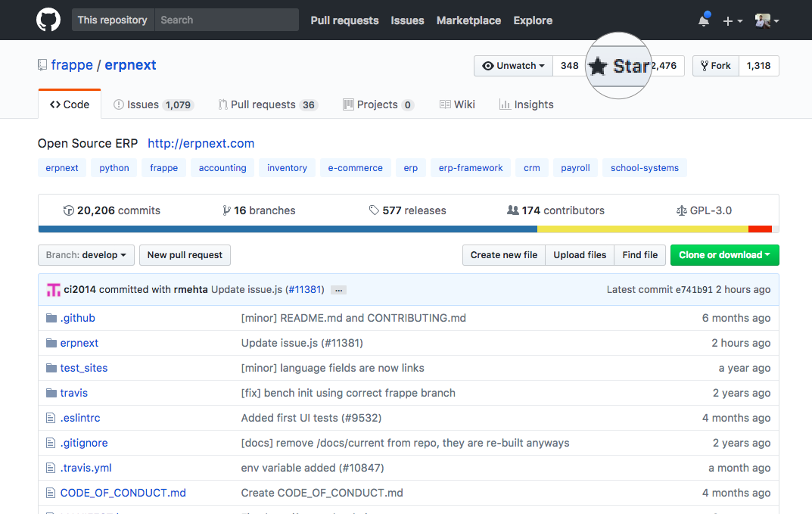Switch to the Issues tab with 1,079
812x514 pixels.
tap(154, 104)
